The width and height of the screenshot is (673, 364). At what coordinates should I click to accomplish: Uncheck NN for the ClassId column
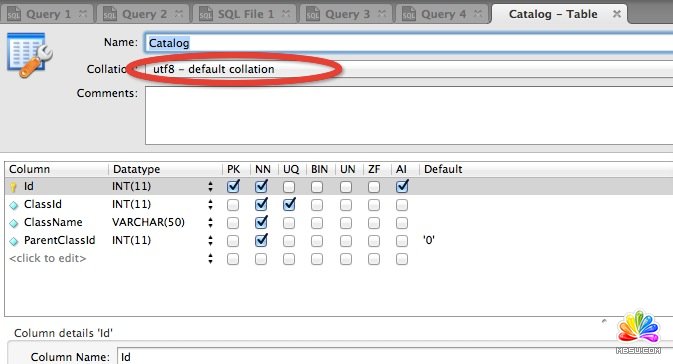coord(261,204)
